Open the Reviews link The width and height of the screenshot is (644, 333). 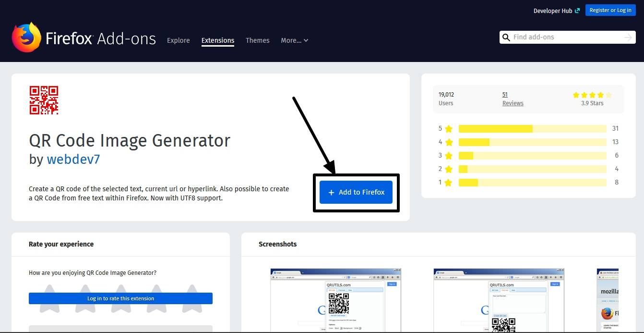513,103
